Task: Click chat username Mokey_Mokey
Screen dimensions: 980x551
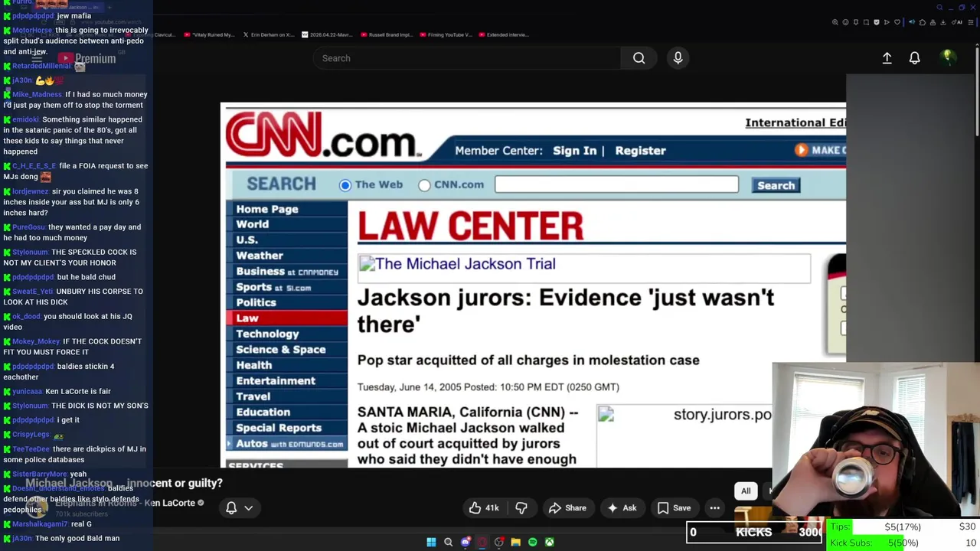Action: [x=36, y=341]
